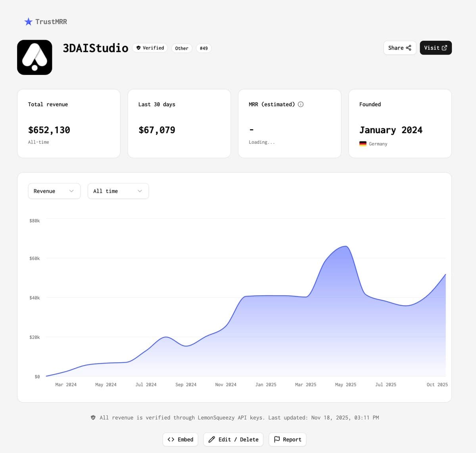Click the flag icon on Report
The width and height of the screenshot is (476, 453).
[x=277, y=439]
